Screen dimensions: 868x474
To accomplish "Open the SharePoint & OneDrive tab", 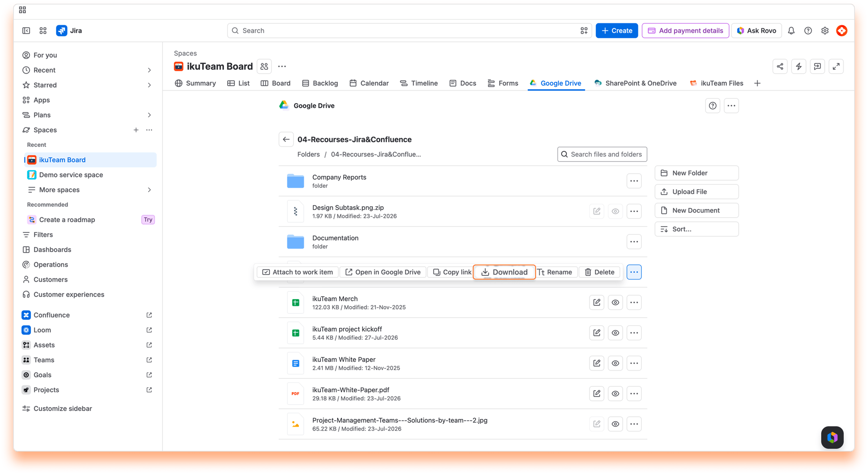I will coord(635,83).
